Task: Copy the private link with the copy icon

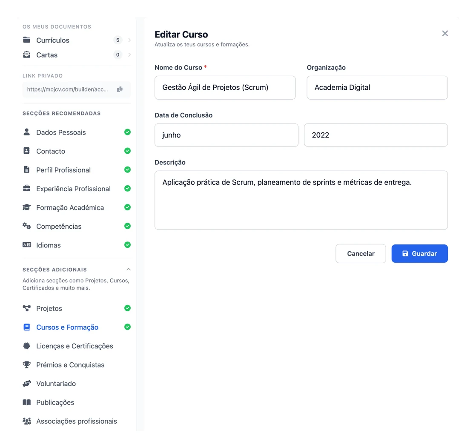Action: pos(120,89)
